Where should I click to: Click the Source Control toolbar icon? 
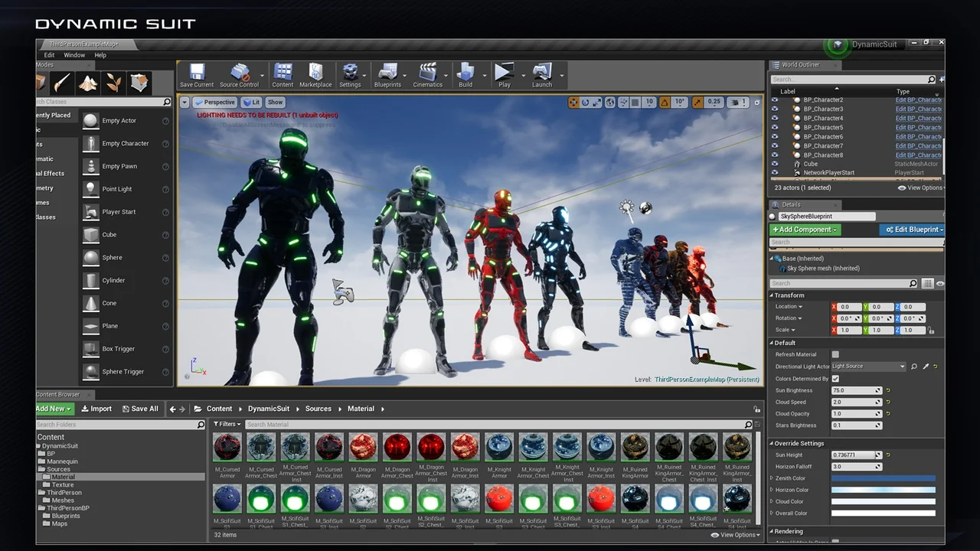click(240, 73)
